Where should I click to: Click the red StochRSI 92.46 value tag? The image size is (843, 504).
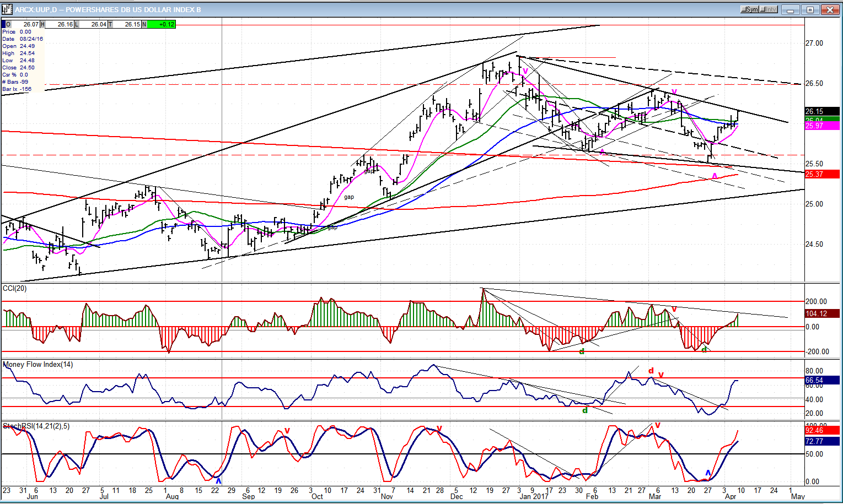pos(821,430)
